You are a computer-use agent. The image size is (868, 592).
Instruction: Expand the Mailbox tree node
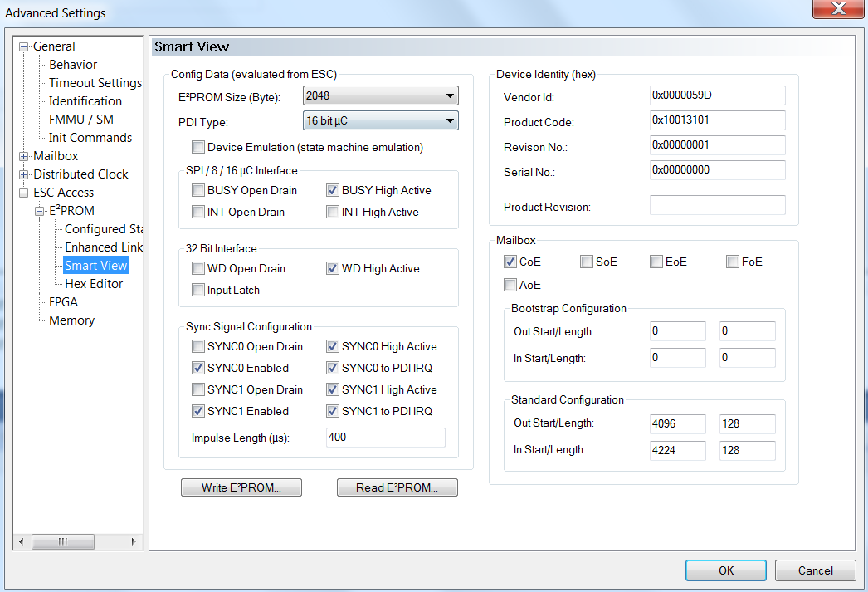coord(24,156)
